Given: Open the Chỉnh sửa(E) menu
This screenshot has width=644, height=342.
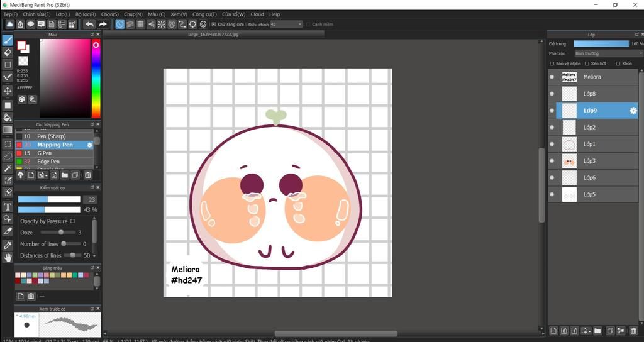Looking at the screenshot, I should coord(36,14).
